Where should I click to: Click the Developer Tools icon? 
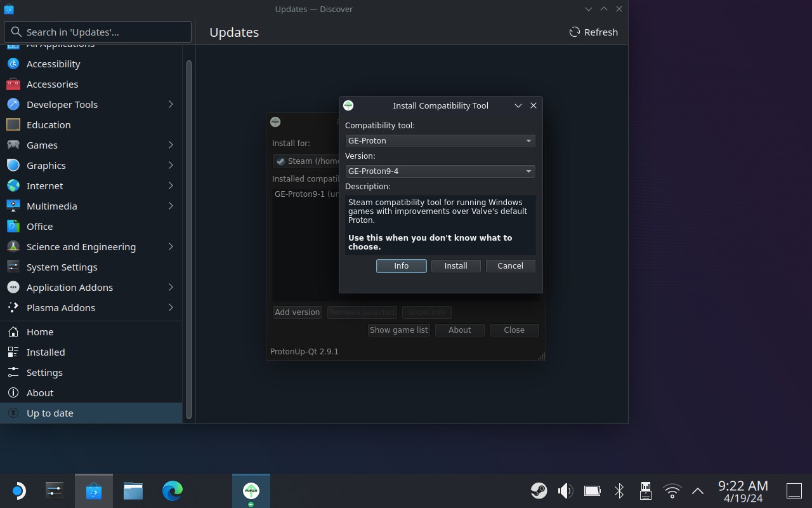point(13,104)
